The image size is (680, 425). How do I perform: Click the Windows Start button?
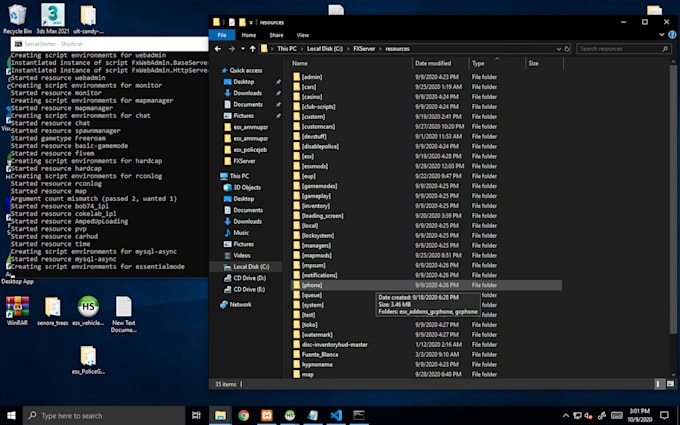(x=11, y=415)
